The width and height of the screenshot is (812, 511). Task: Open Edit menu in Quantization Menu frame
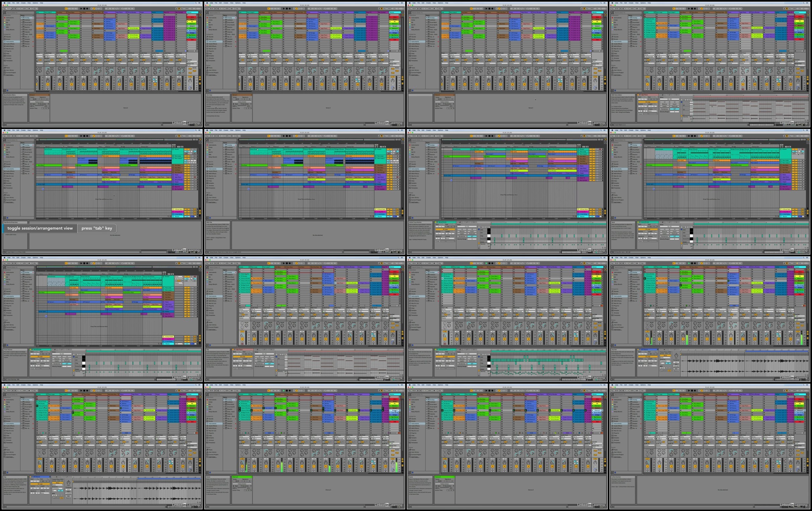[x=18, y=3]
